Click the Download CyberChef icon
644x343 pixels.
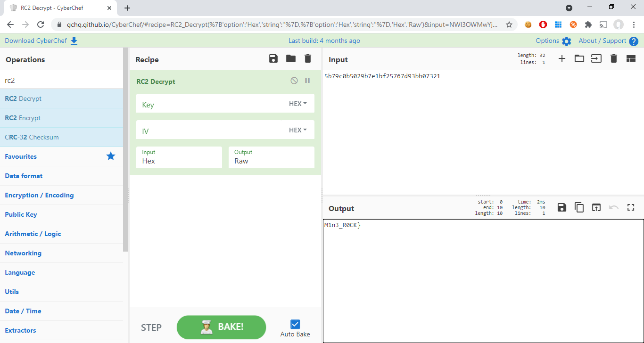pyautogui.click(x=74, y=41)
